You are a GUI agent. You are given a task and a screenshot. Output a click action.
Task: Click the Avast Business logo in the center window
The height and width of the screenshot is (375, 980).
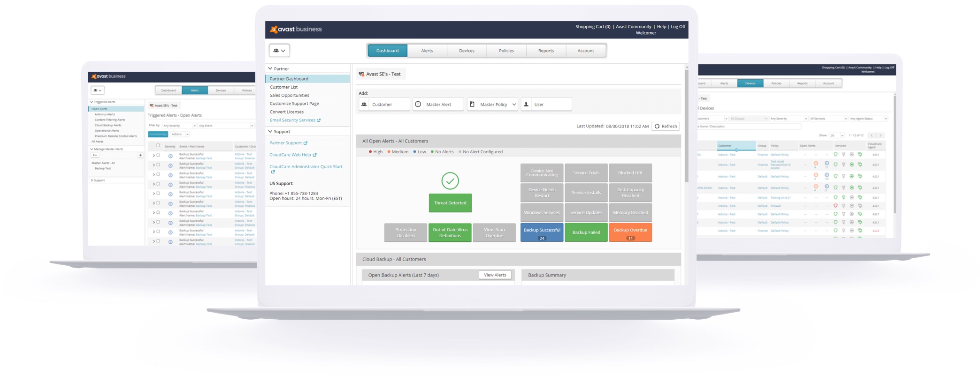pos(296,29)
